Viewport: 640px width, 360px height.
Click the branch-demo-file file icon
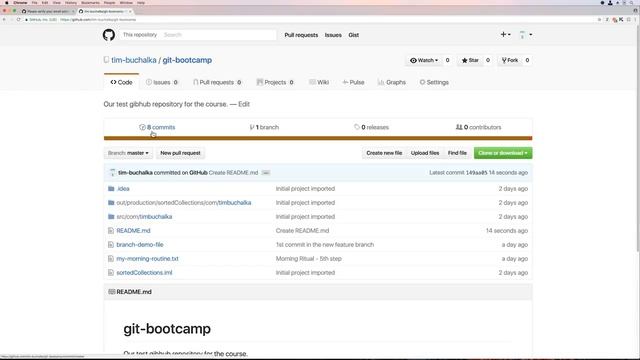tap(111, 245)
